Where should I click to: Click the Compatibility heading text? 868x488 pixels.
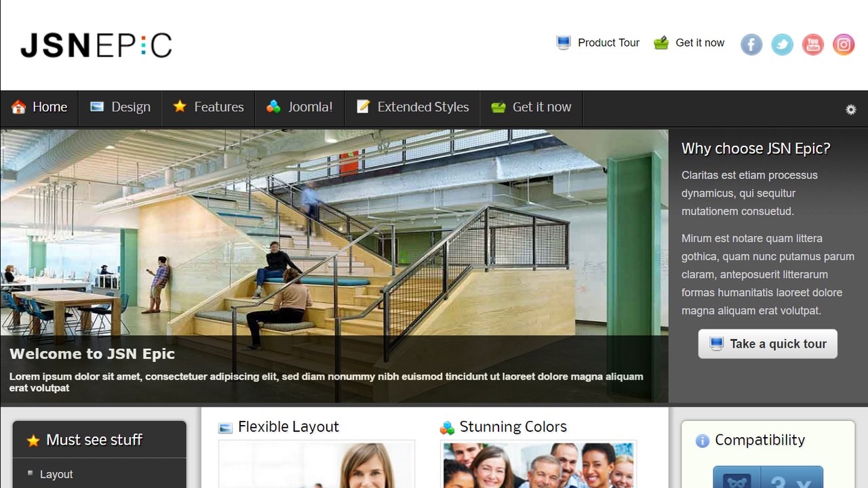759,440
